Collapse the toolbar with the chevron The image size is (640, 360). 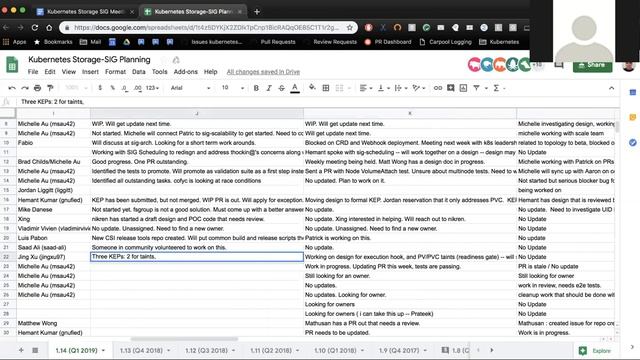tap(611, 88)
